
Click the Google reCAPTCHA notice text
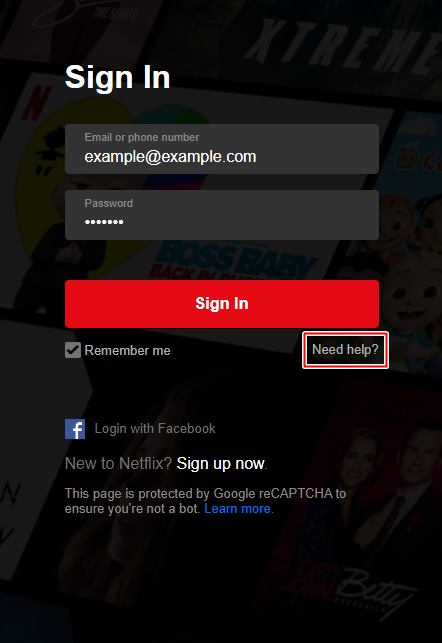tap(205, 501)
